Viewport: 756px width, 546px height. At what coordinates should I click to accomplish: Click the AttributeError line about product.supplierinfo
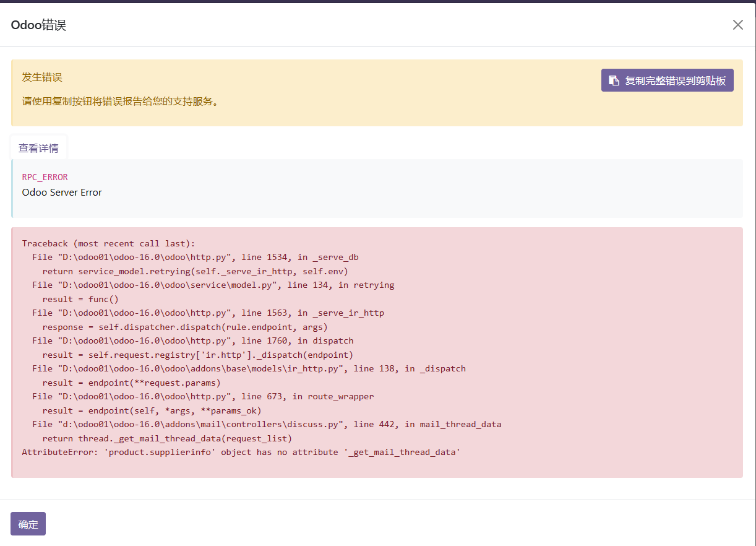click(x=241, y=452)
